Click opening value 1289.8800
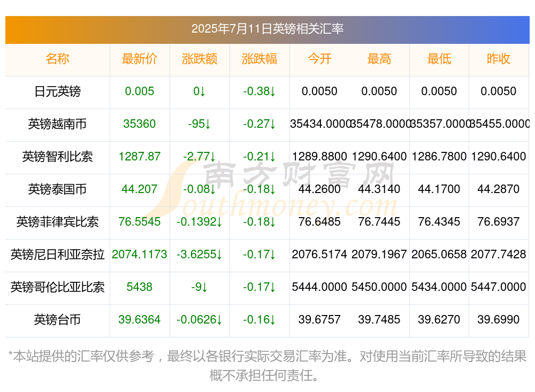 click(319, 157)
